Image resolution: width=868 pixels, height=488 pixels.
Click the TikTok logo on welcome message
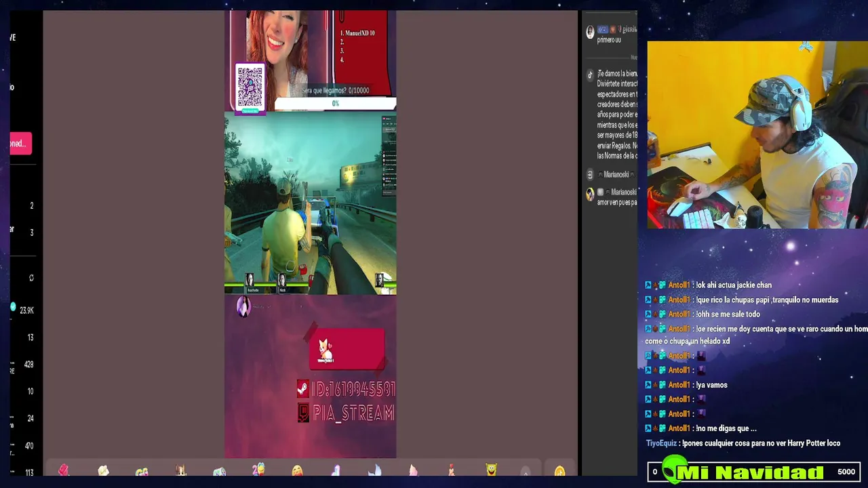pos(590,75)
